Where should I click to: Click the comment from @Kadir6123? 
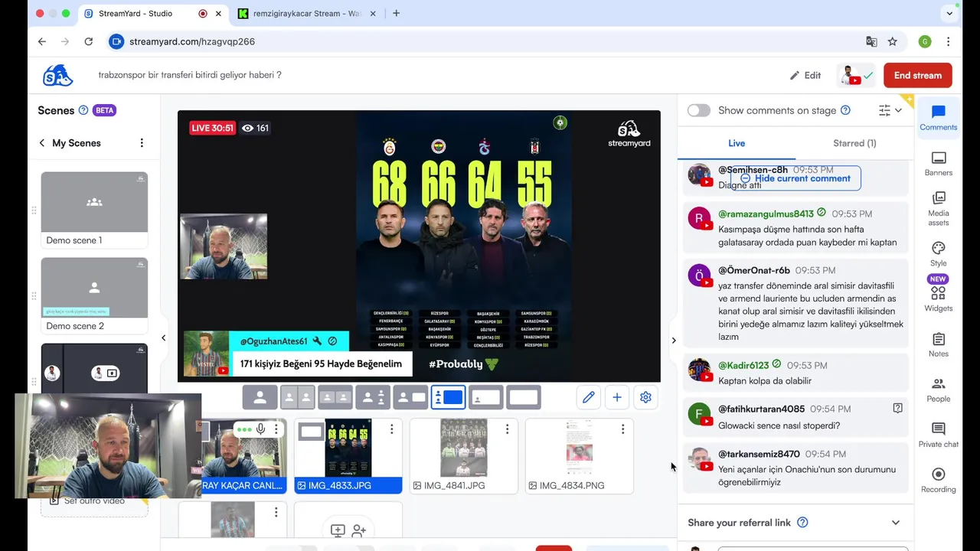795,373
